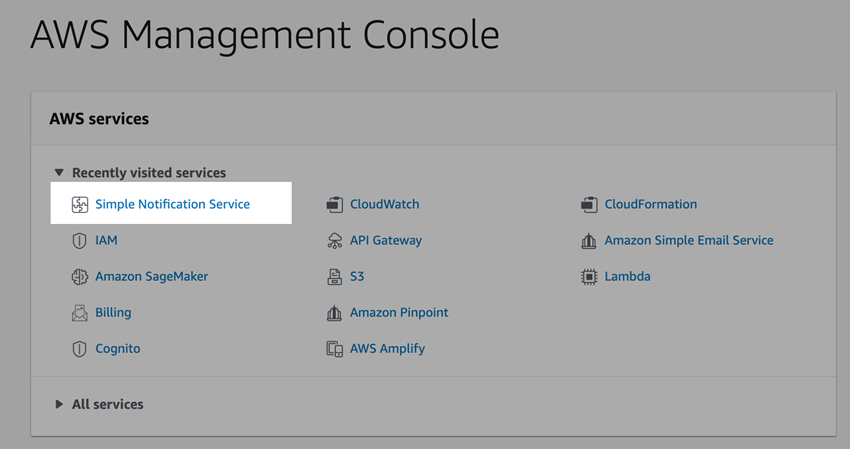Click the CloudFormation icon
This screenshot has width=850, height=449.
click(x=589, y=205)
